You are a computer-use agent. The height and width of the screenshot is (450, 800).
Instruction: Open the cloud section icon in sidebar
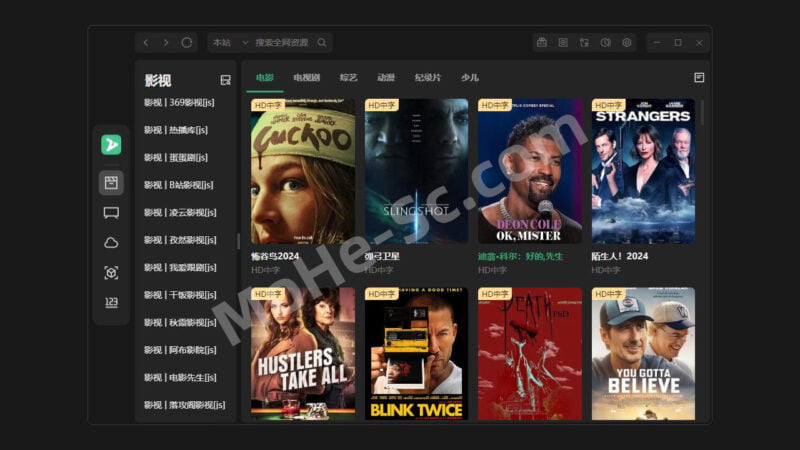click(111, 243)
